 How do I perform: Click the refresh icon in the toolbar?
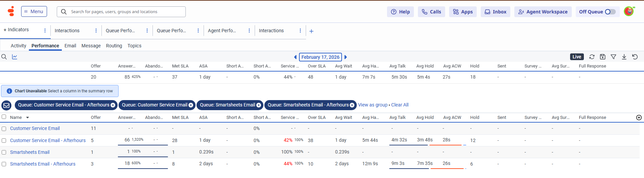pos(592,57)
